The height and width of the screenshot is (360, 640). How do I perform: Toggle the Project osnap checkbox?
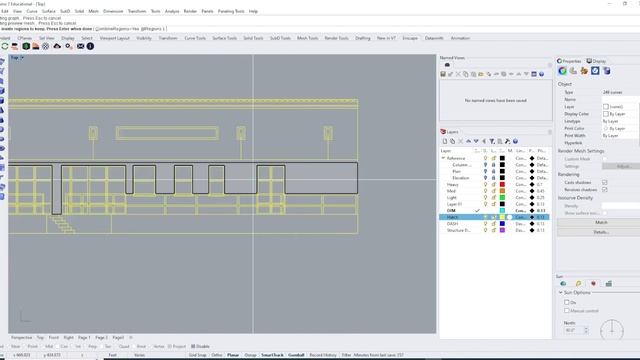tap(170, 347)
